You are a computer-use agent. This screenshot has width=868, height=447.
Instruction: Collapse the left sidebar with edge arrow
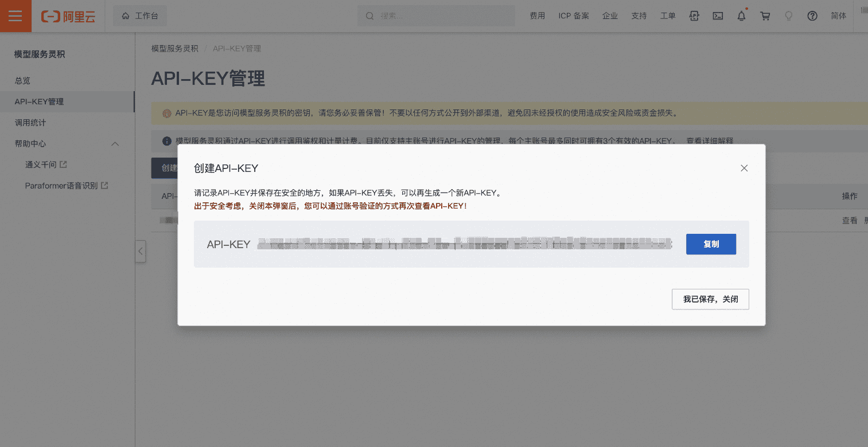click(x=141, y=251)
